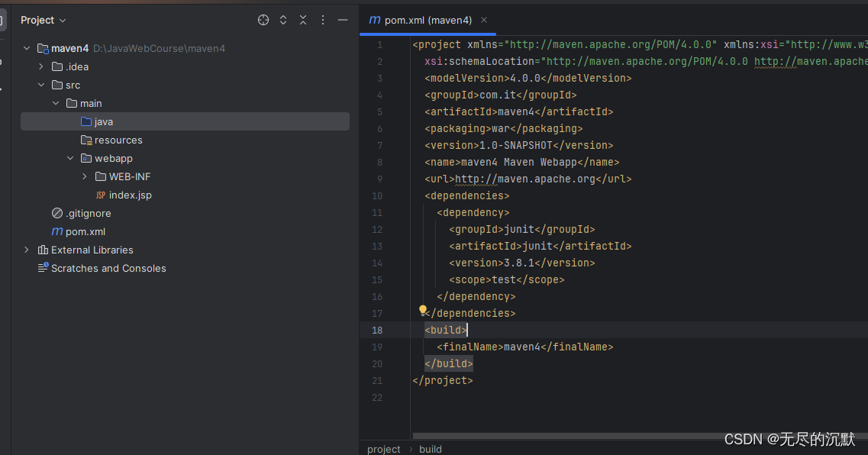Switch to the pom.xml (maven4) tab

(x=428, y=20)
